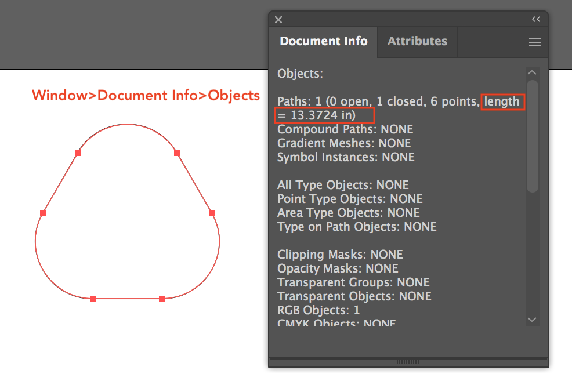572x392 pixels.
Task: Click the panel's vertical scrollbar thumb
Action: 533,136
